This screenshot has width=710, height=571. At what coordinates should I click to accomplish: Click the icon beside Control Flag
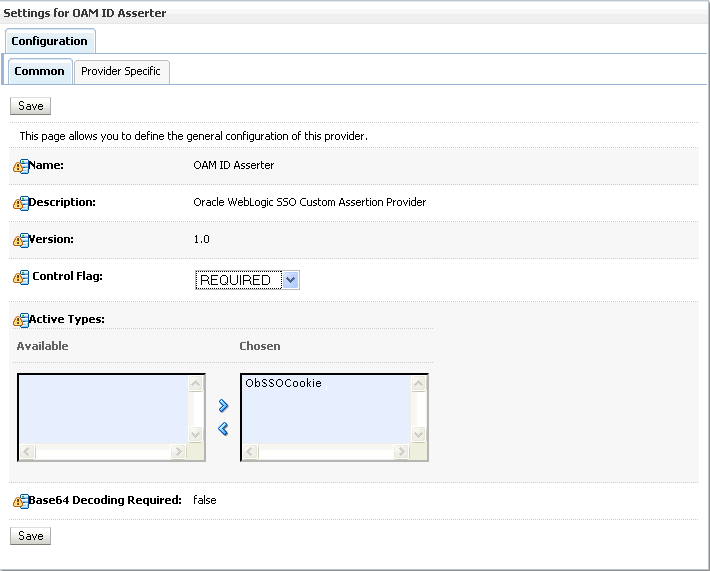coord(20,277)
